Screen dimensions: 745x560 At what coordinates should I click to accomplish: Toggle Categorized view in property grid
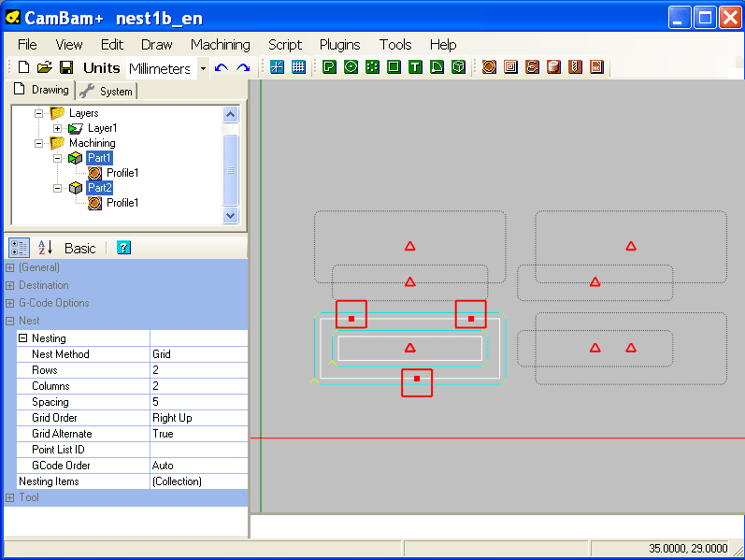pyautogui.click(x=18, y=248)
